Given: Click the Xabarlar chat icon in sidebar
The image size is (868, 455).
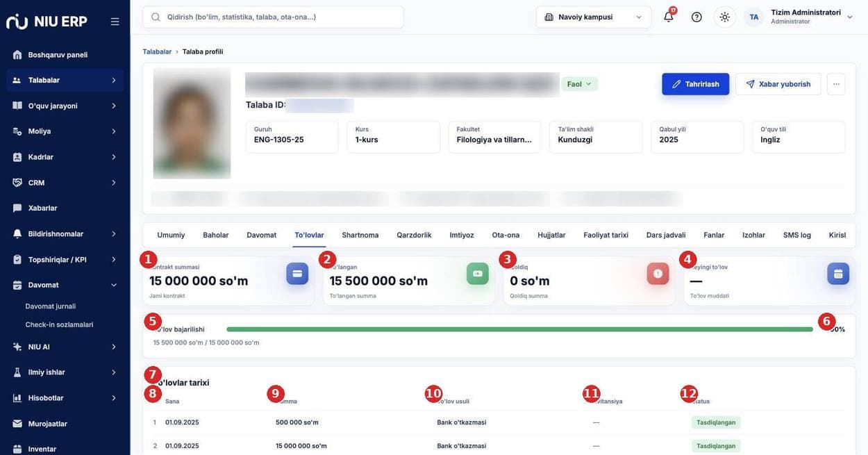Looking at the screenshot, I should tap(17, 208).
